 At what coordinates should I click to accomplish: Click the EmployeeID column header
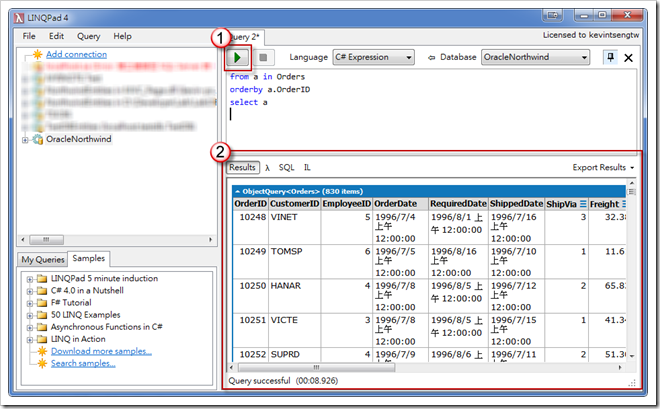(347, 204)
